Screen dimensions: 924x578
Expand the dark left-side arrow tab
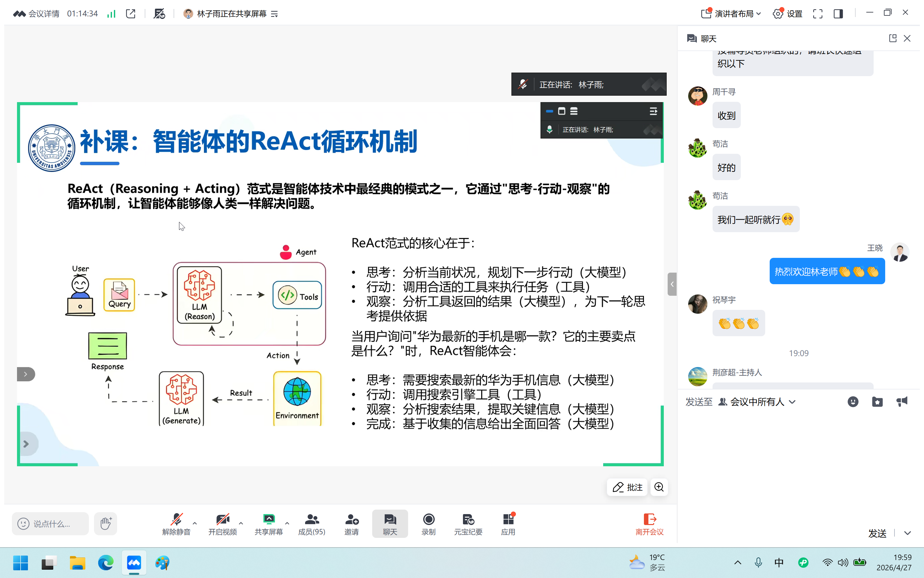pos(26,374)
